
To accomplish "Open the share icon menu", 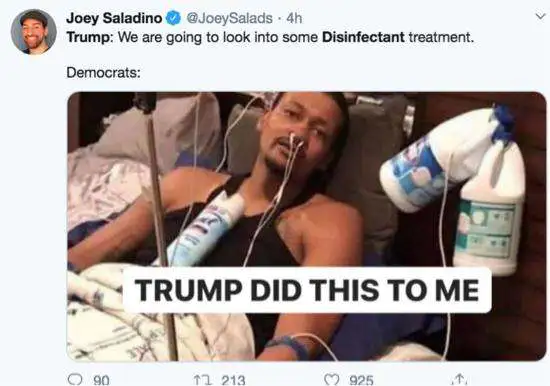I will pyautogui.click(x=459, y=380).
